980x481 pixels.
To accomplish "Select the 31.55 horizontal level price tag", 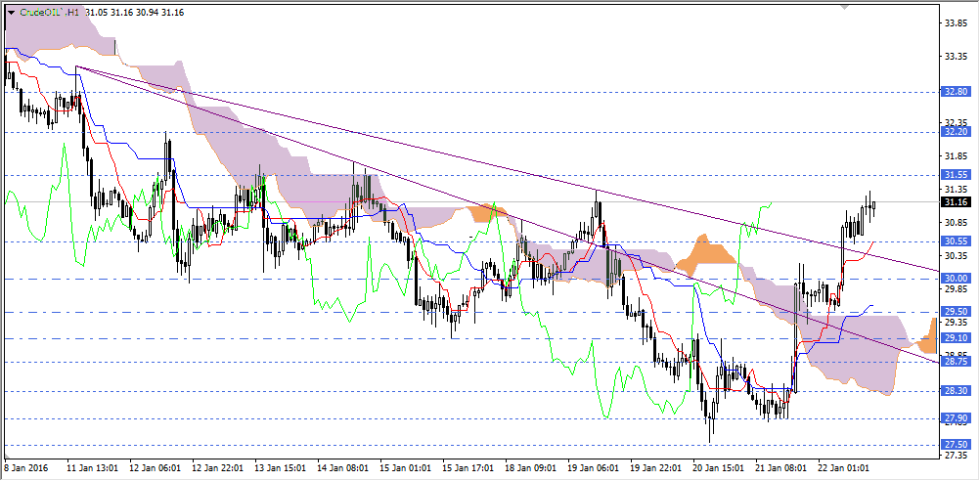I will [x=955, y=175].
